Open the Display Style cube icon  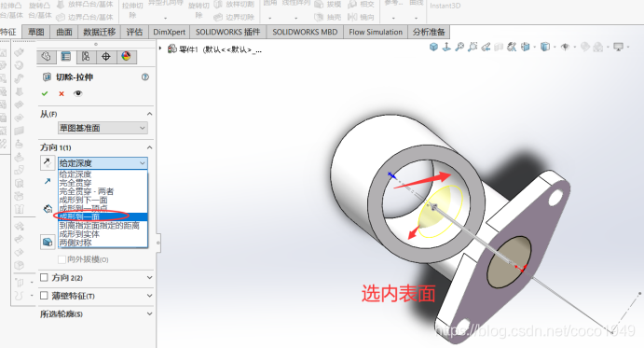pos(545,47)
